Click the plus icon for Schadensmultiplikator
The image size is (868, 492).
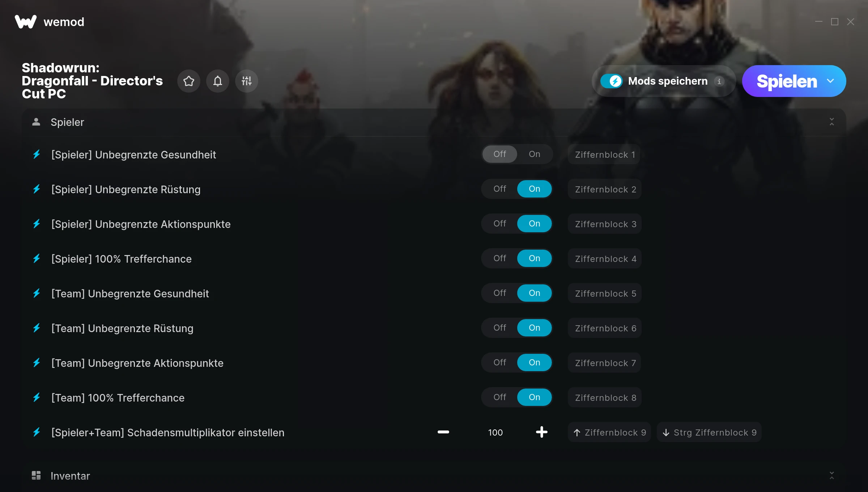542,432
